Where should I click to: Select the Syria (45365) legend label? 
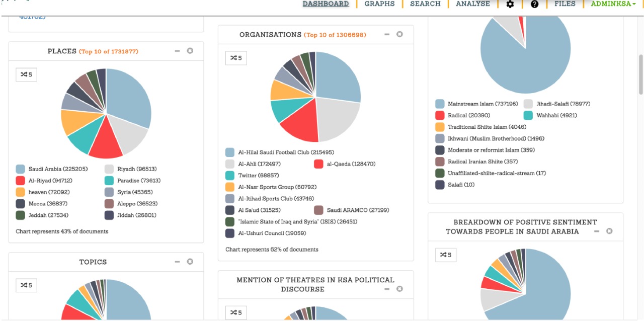click(x=135, y=192)
